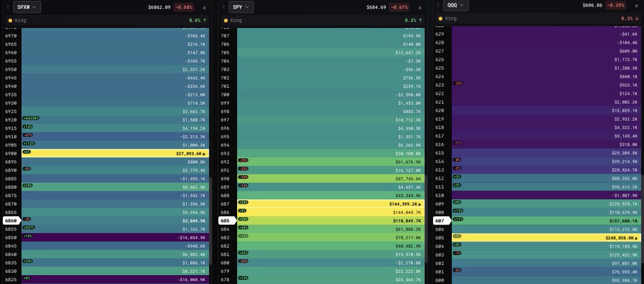Viewport: 644px width, 284px height.
Task: Select the $157,688.1K row at QQQ 607
Action: click(546, 221)
